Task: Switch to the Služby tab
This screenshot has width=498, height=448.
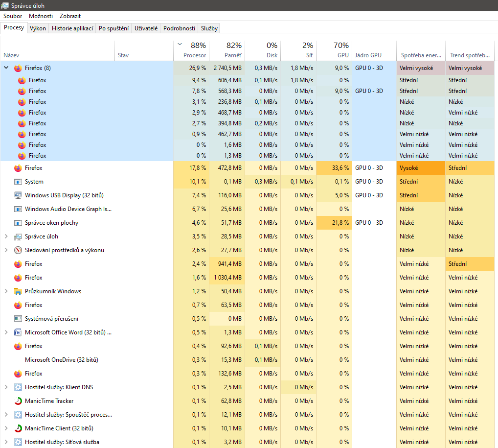Action: click(209, 28)
